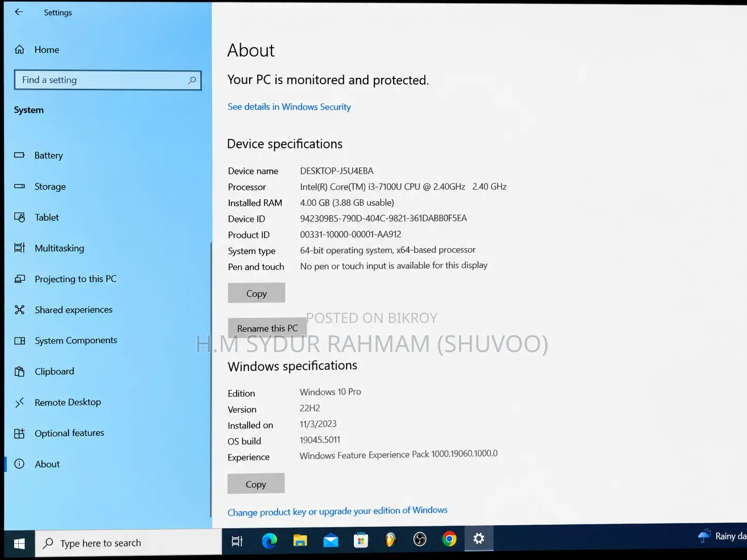Open Battery settings icon
This screenshot has height=560, width=747.
tap(20, 155)
